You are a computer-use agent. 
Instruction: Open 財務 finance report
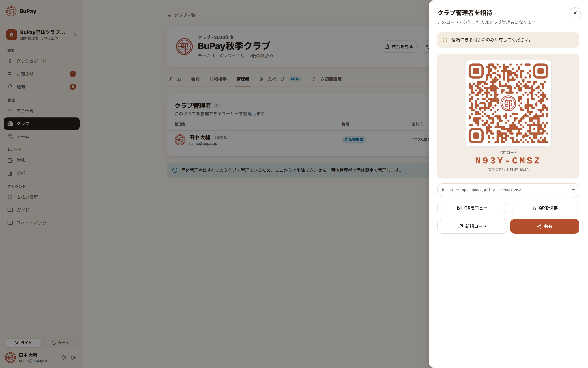pos(41,160)
